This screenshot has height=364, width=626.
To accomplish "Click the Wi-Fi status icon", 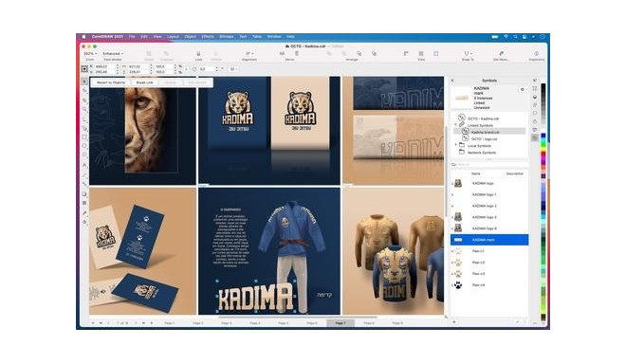I will tap(506, 37).
